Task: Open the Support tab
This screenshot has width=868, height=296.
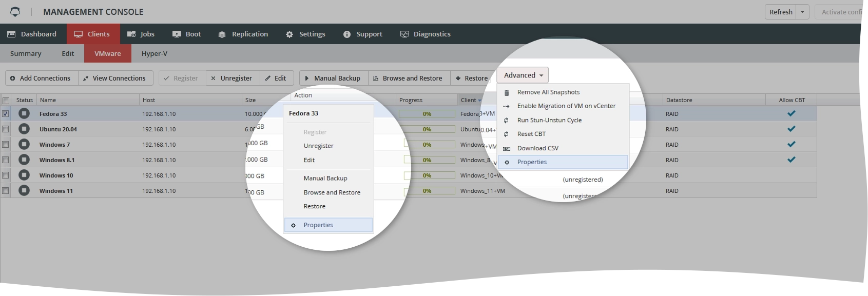Action: (x=363, y=34)
